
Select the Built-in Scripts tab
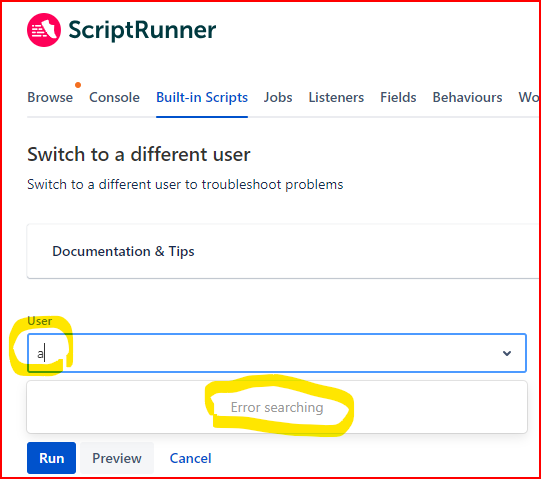(202, 98)
